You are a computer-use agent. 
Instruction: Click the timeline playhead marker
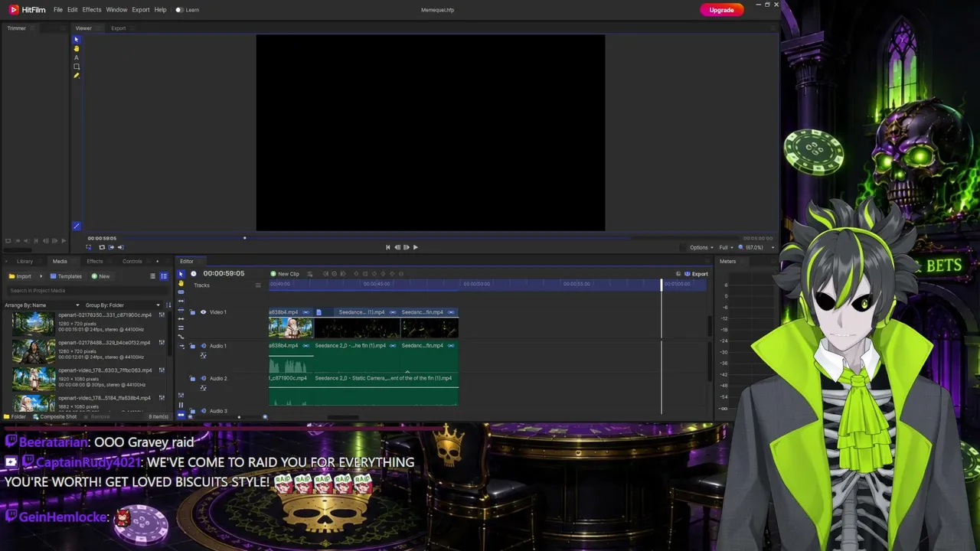[x=662, y=285]
